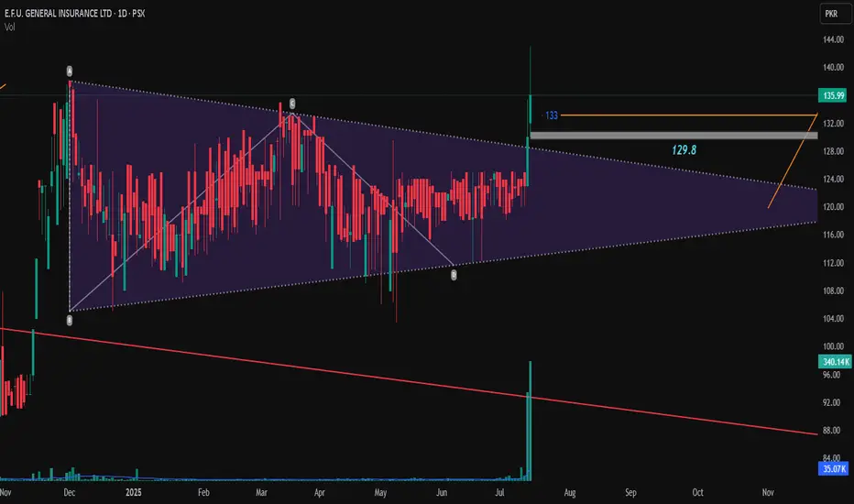Click the 108.00 price axis label
Viewport: 854px width, 504px height.
tap(833, 291)
